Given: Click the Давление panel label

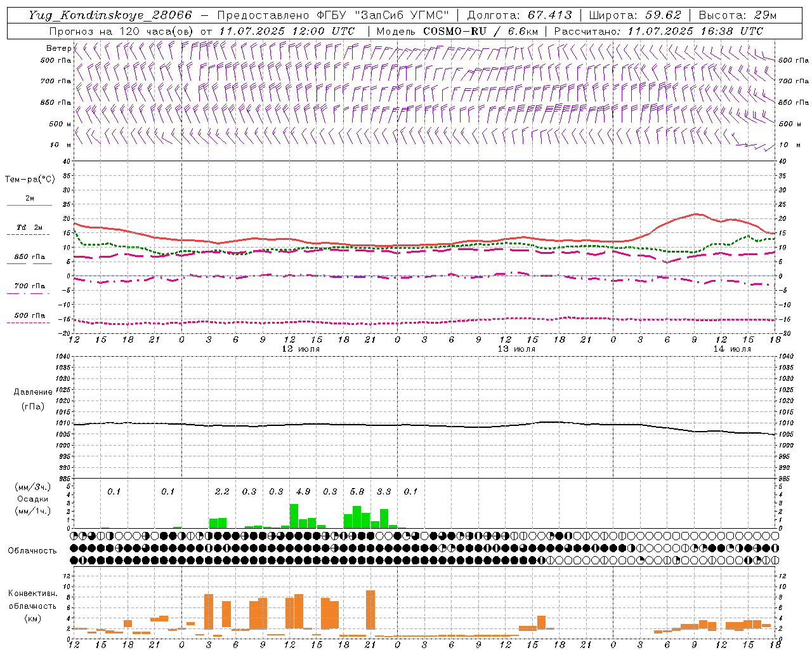Looking at the screenshot, I should pyautogui.click(x=33, y=392).
